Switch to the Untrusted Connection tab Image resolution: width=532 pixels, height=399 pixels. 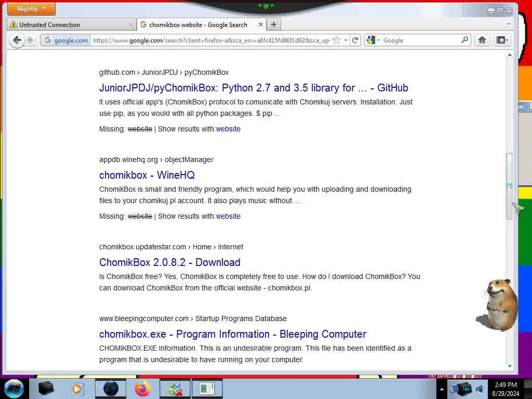point(72,25)
